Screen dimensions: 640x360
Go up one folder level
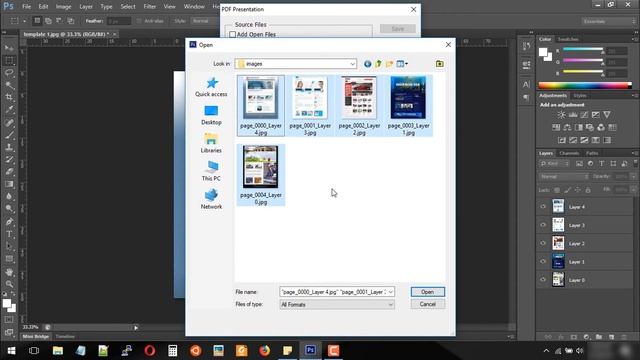pyautogui.click(x=378, y=64)
